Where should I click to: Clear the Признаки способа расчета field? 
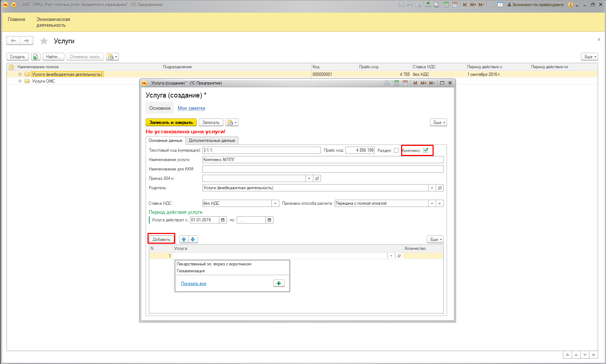point(439,203)
